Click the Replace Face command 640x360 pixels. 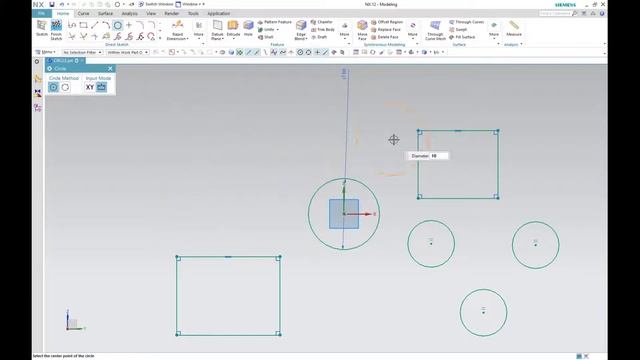(x=386, y=29)
